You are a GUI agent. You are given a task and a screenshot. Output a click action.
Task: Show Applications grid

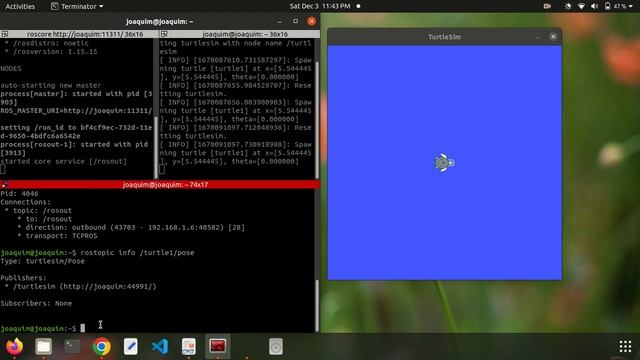pos(625,347)
